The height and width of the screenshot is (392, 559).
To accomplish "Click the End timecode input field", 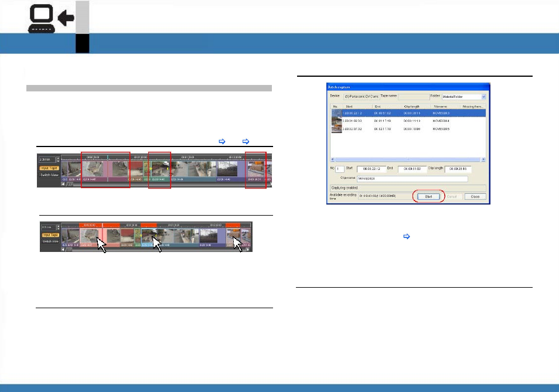I will 412,169.
